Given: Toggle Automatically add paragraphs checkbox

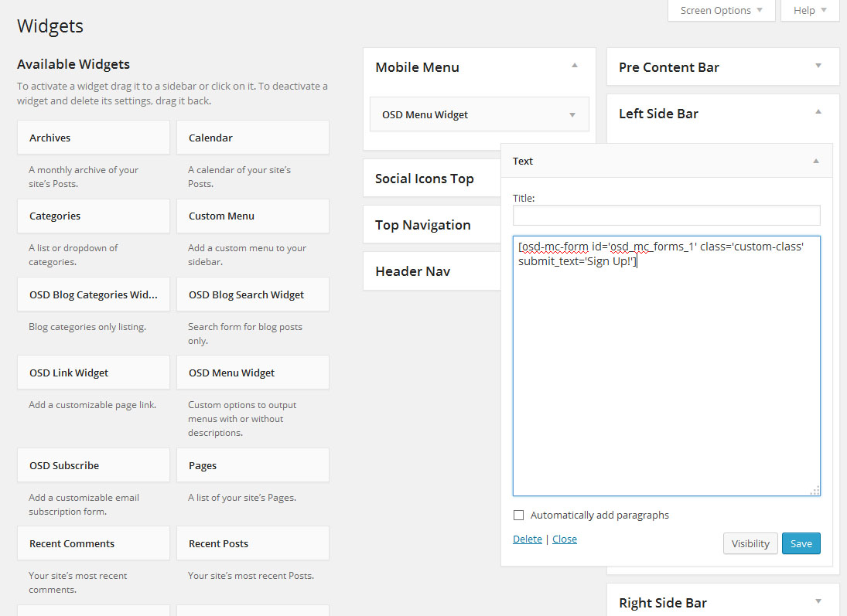Looking at the screenshot, I should (x=518, y=515).
